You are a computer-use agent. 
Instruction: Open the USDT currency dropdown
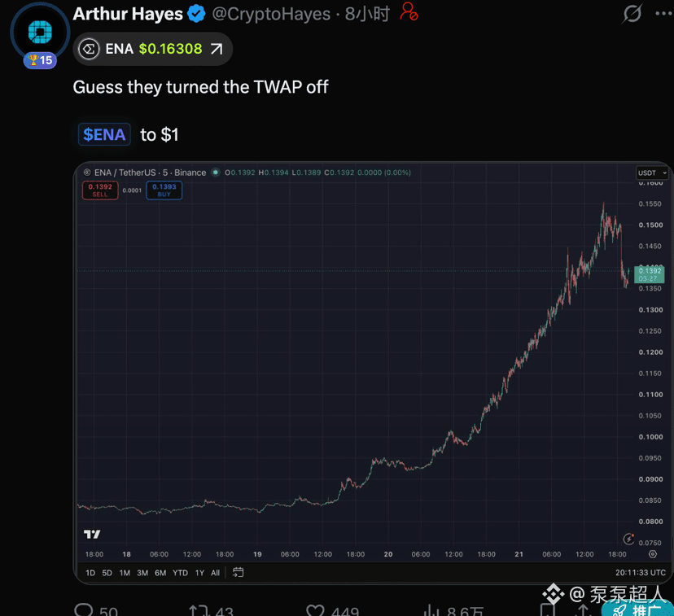[652, 173]
